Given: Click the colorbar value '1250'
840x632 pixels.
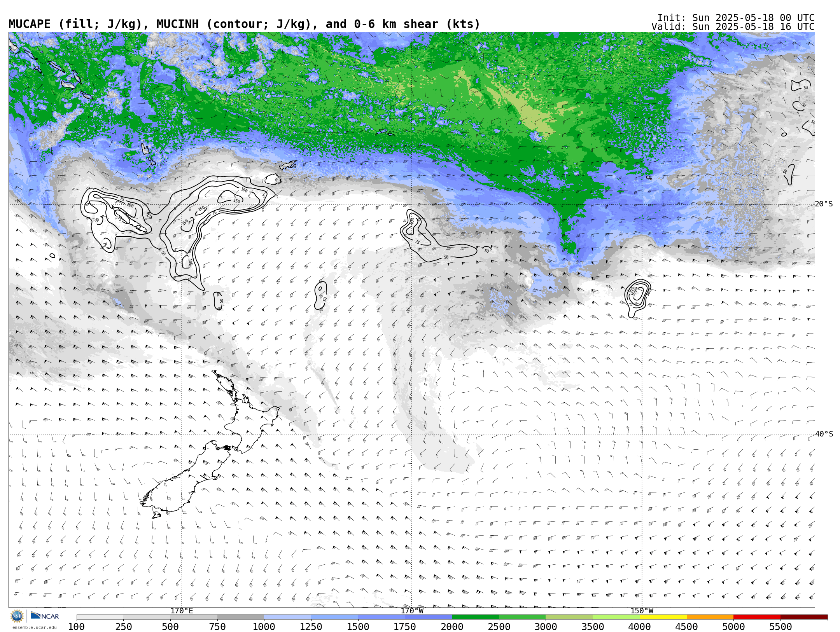Looking at the screenshot, I should coord(311,627).
